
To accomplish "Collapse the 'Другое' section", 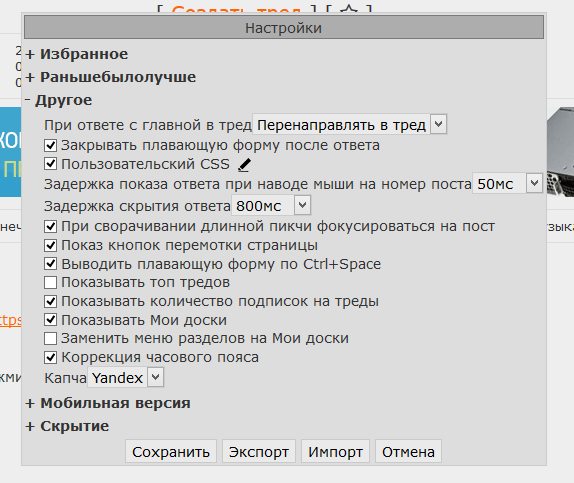I will click(59, 100).
